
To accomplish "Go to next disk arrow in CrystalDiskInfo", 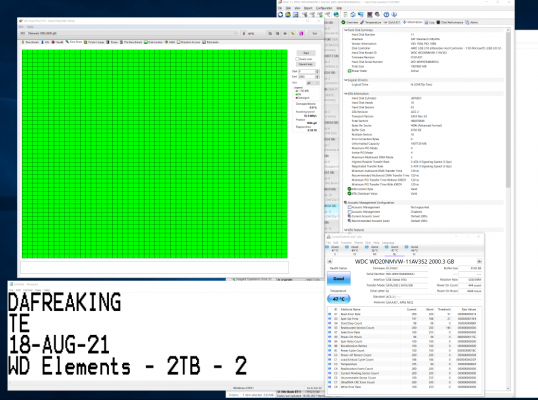I will [x=479, y=261].
